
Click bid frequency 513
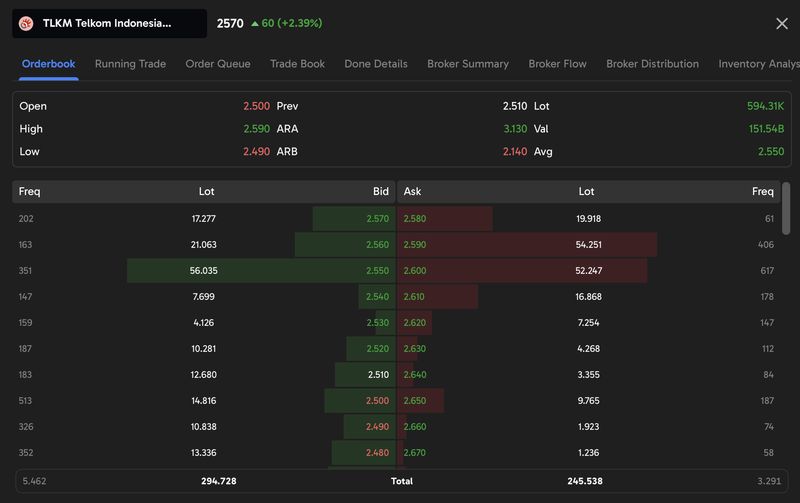point(25,400)
